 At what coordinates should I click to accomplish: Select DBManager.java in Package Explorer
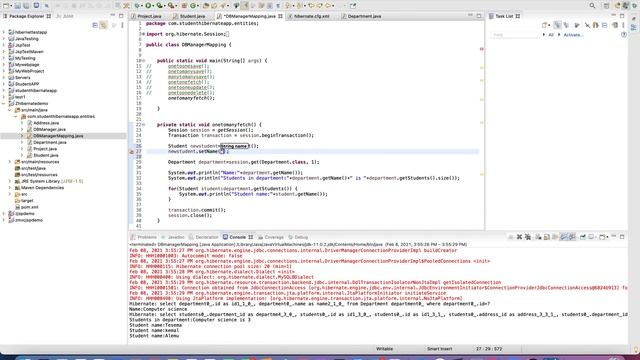coord(49,129)
